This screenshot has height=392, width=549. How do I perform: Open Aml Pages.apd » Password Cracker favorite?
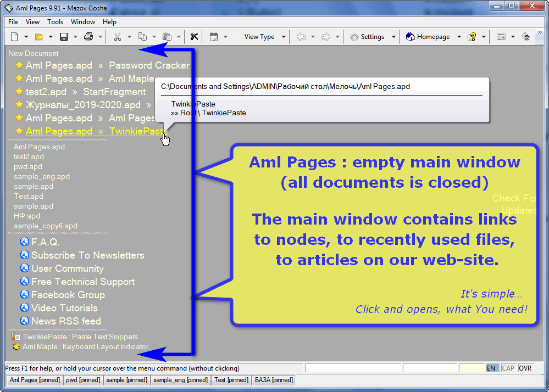pyautogui.click(x=108, y=65)
